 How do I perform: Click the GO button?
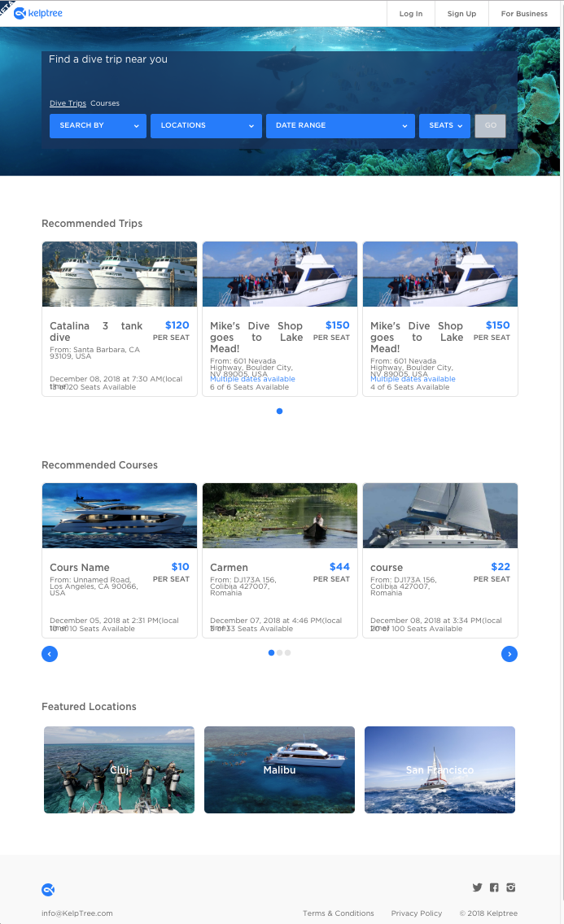point(490,126)
